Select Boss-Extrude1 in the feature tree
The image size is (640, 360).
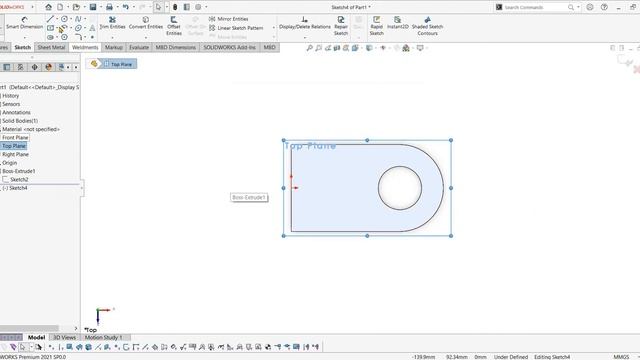[18, 171]
